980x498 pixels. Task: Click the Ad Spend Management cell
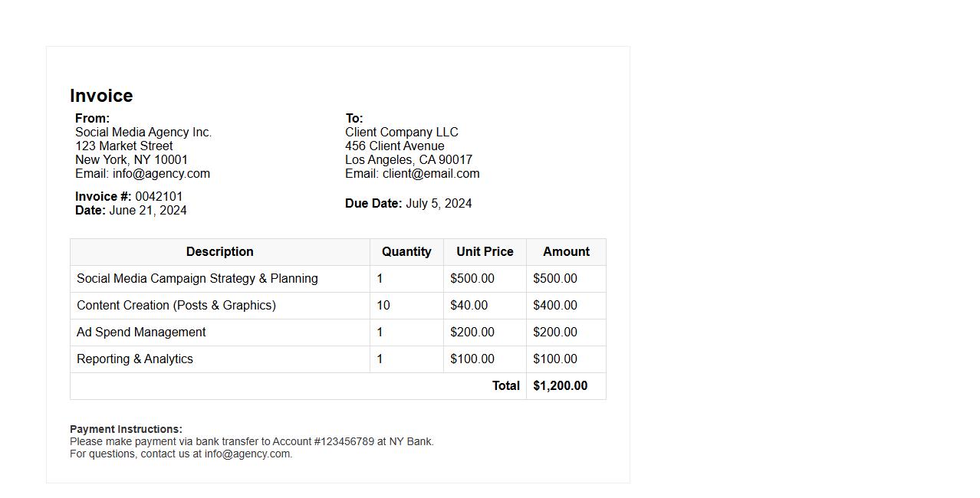pyautogui.click(x=141, y=333)
